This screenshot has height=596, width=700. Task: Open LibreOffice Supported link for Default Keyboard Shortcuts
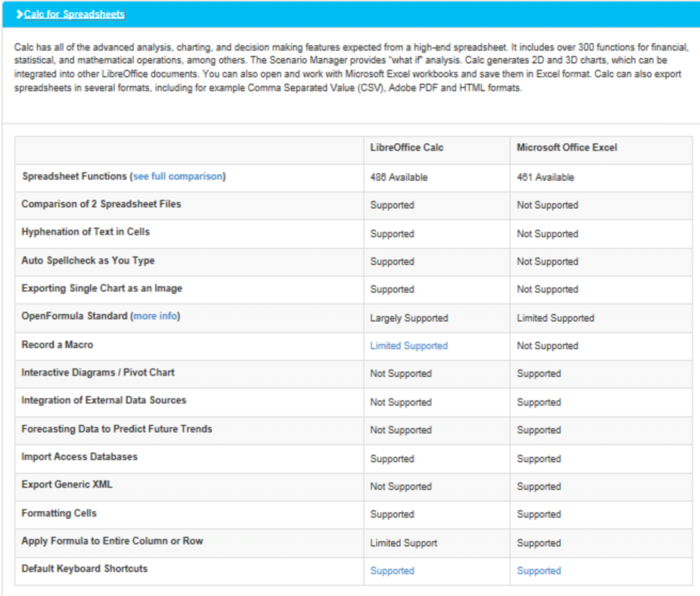[x=392, y=571]
